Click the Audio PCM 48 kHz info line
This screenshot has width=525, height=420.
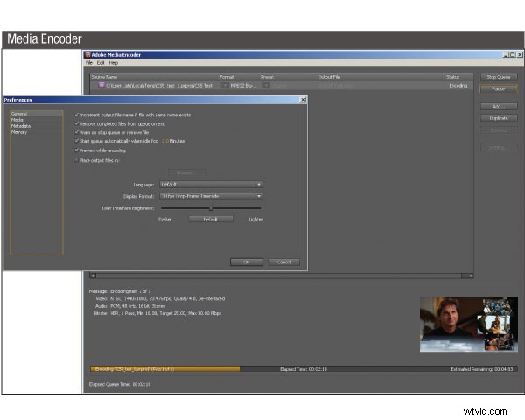[x=130, y=306]
